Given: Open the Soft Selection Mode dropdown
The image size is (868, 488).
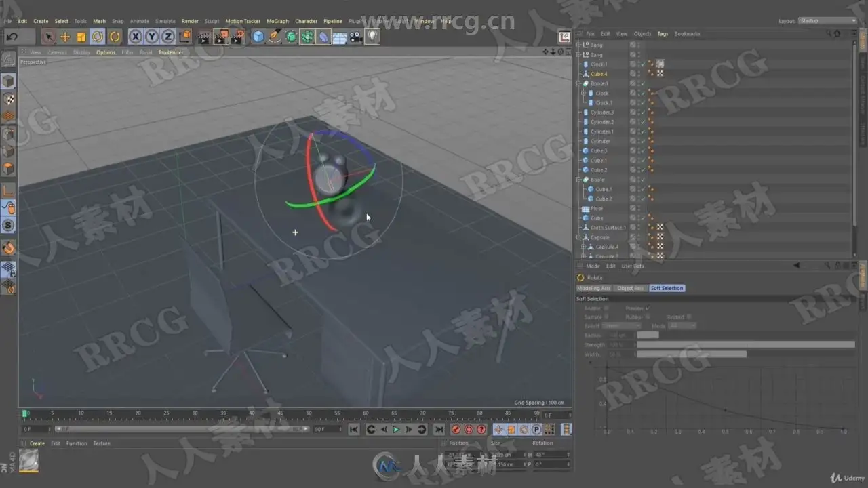Looking at the screenshot, I should [682, 326].
